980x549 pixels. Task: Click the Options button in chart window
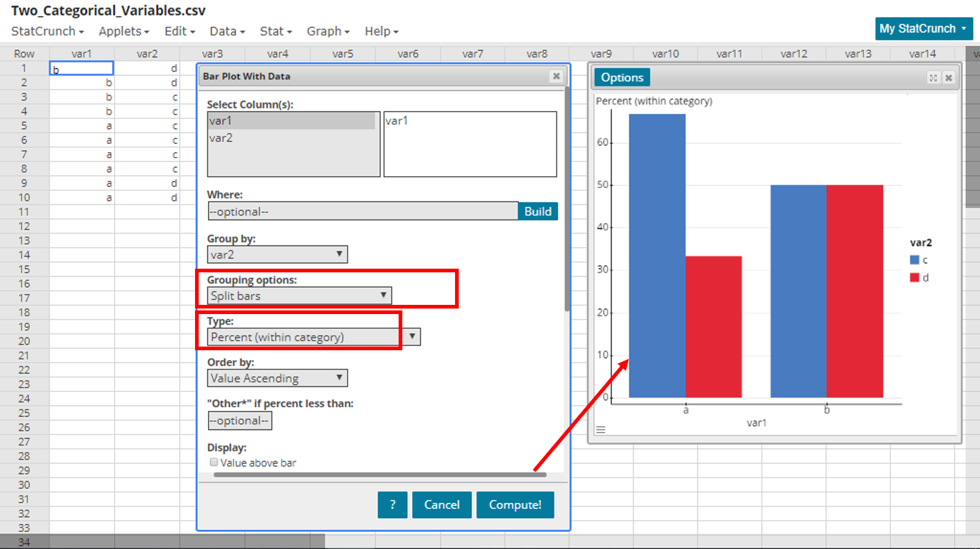click(x=622, y=78)
